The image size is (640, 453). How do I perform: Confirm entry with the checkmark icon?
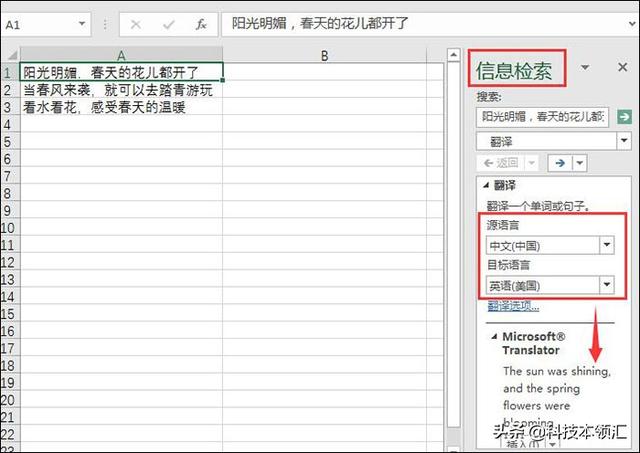point(168,24)
